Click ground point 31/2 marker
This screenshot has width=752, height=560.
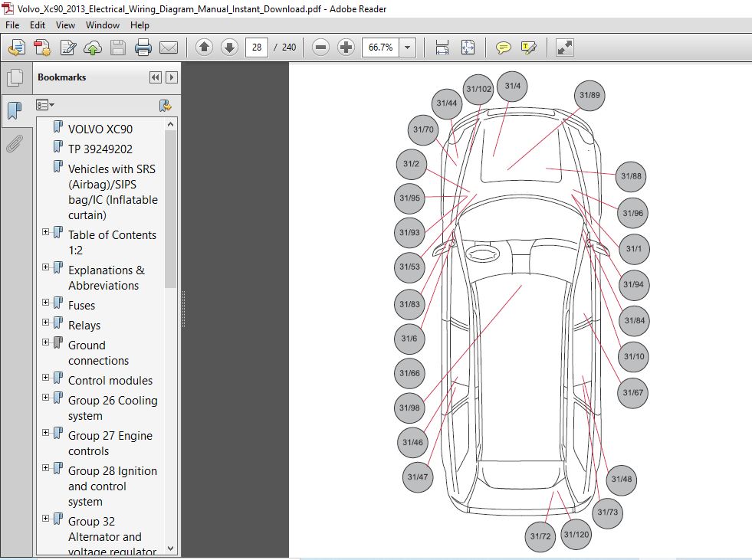pyautogui.click(x=411, y=164)
